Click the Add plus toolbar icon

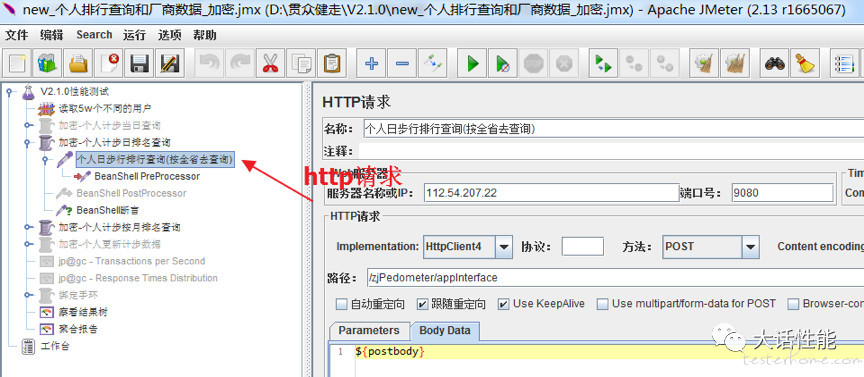click(371, 63)
